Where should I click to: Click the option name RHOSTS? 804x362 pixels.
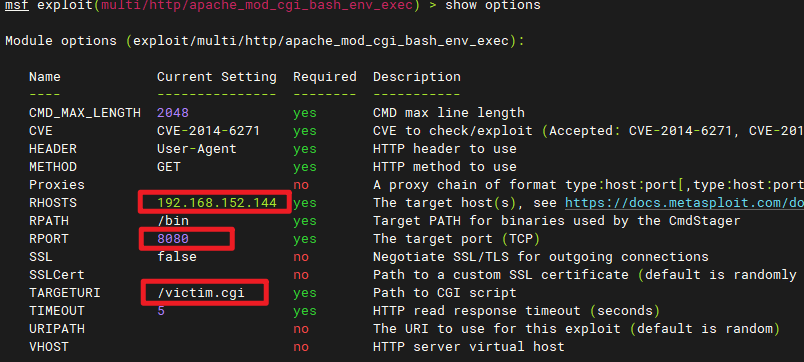(x=53, y=203)
